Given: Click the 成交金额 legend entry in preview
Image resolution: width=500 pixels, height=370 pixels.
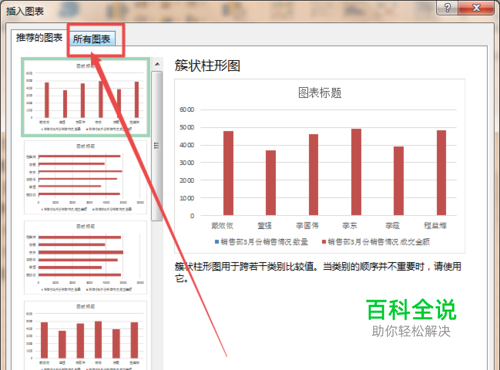Looking at the screenshot, I should point(376,242).
